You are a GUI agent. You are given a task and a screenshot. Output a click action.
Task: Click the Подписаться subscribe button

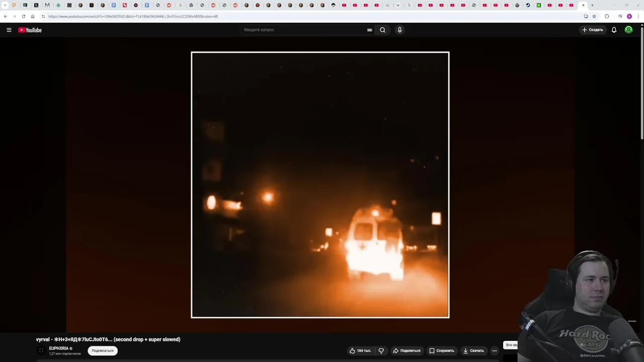pyautogui.click(x=103, y=351)
